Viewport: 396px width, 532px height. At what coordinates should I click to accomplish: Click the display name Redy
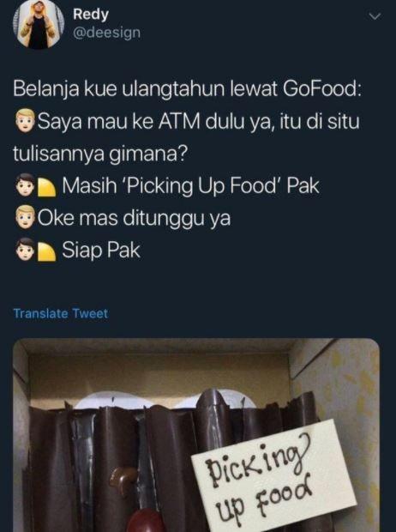pos(91,15)
